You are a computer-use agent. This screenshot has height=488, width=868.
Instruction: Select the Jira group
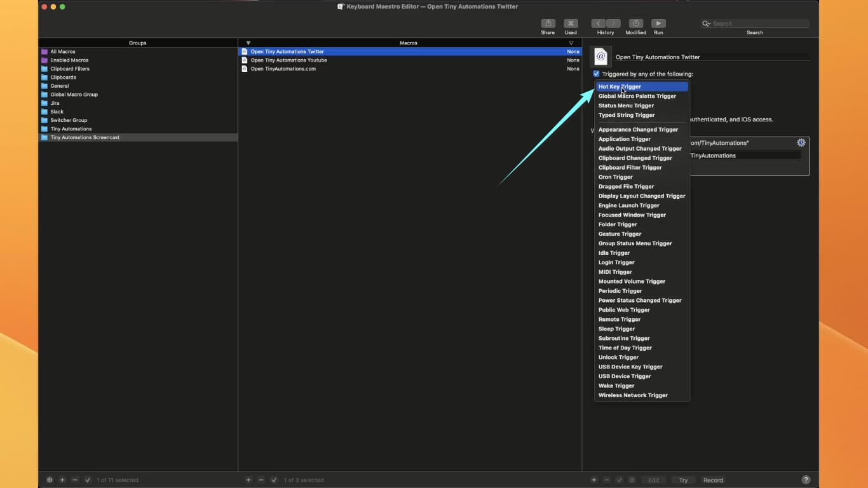pos(138,103)
